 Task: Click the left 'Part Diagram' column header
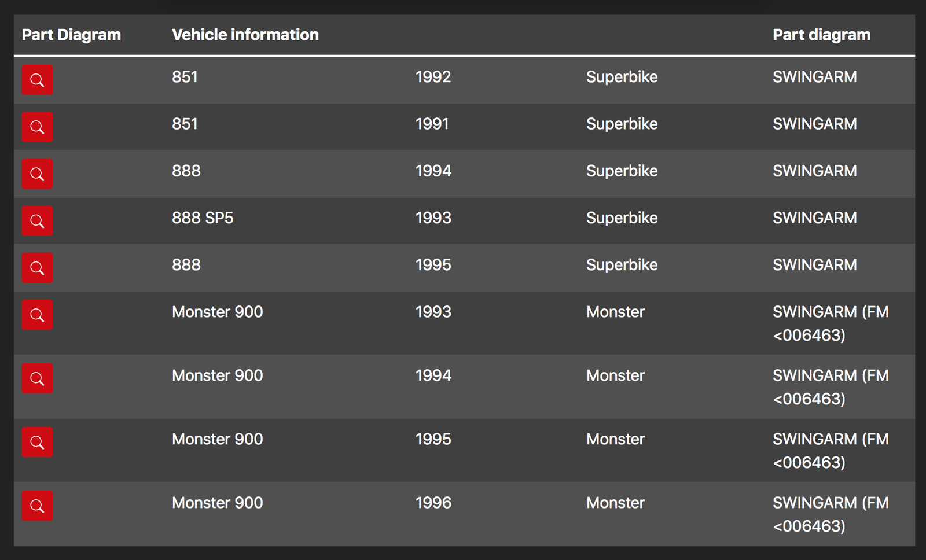tap(71, 35)
